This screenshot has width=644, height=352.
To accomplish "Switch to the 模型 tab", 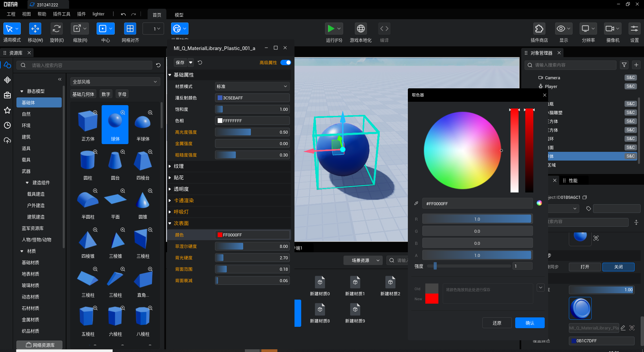I will pyautogui.click(x=179, y=15).
